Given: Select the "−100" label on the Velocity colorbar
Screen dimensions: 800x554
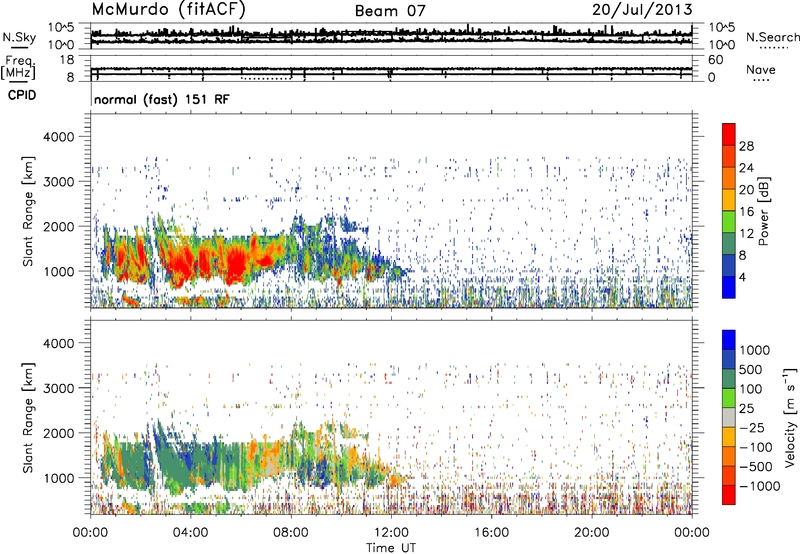Looking at the screenshot, I should pos(756,447).
